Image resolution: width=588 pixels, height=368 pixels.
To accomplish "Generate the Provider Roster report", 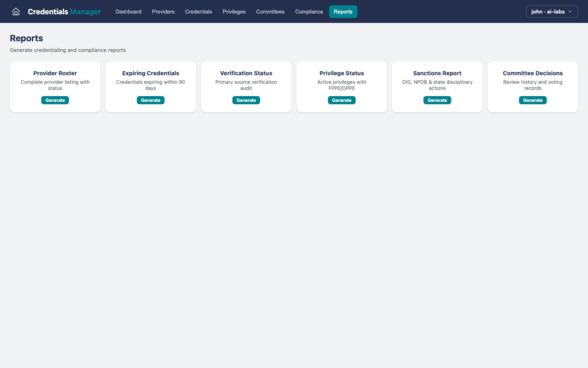I will coord(55,100).
